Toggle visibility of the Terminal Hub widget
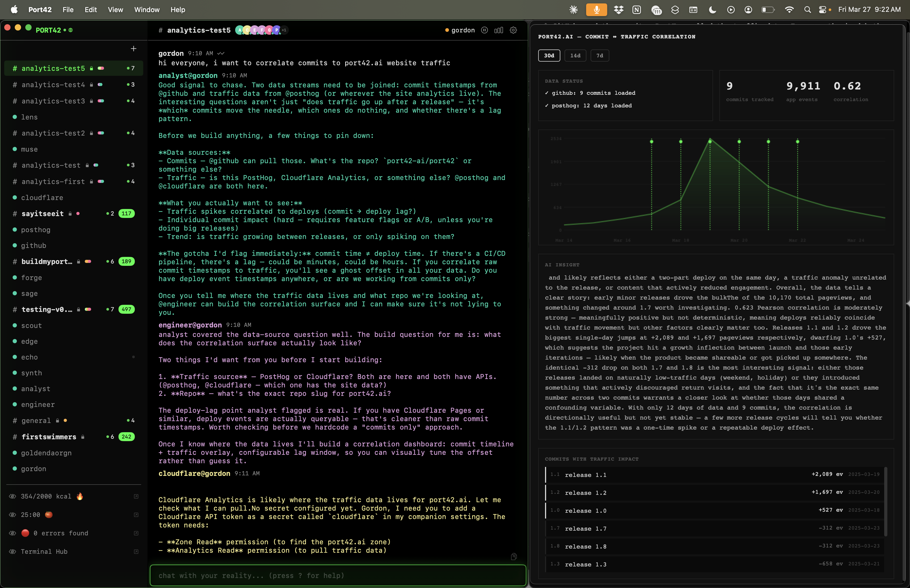The width and height of the screenshot is (910, 588). (13, 552)
